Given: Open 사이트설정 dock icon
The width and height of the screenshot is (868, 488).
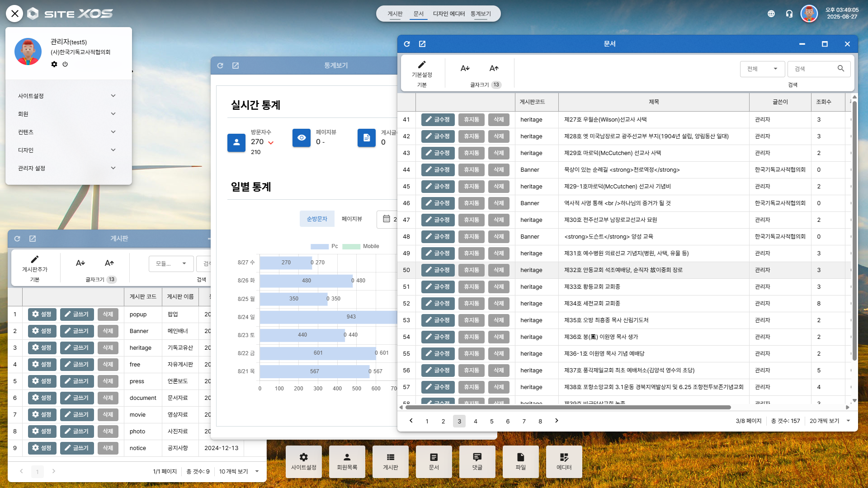Looking at the screenshot, I should coord(304,462).
